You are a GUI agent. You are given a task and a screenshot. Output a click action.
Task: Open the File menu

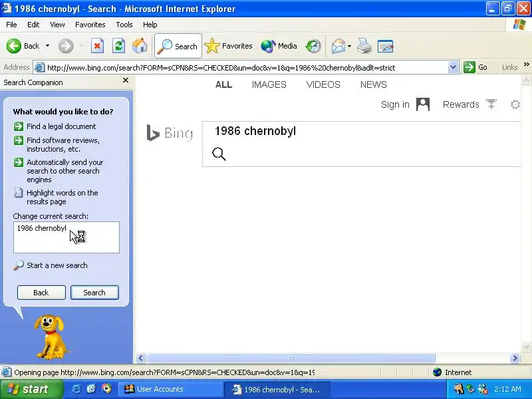[11, 25]
